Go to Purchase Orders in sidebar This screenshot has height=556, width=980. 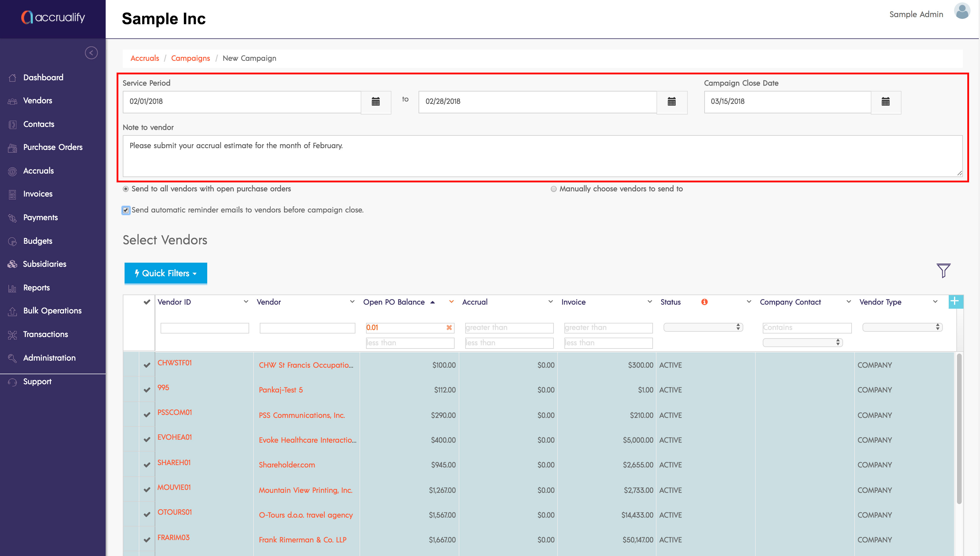53,147
